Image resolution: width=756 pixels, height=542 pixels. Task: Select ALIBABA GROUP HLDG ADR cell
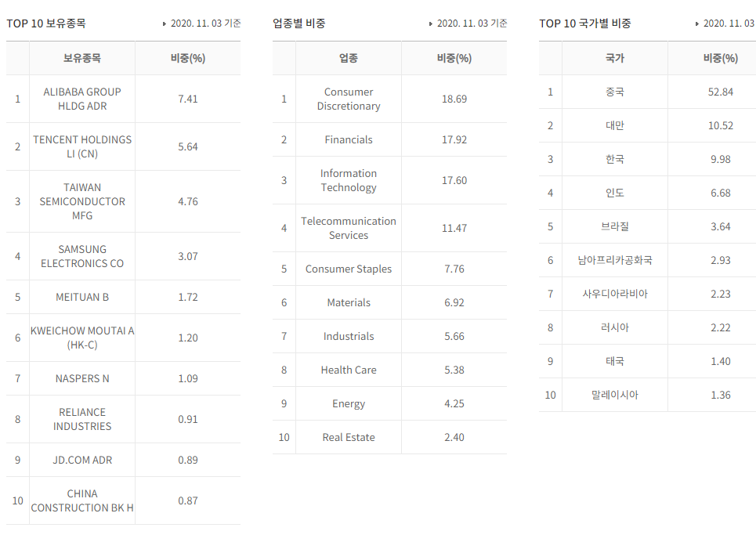pos(82,99)
